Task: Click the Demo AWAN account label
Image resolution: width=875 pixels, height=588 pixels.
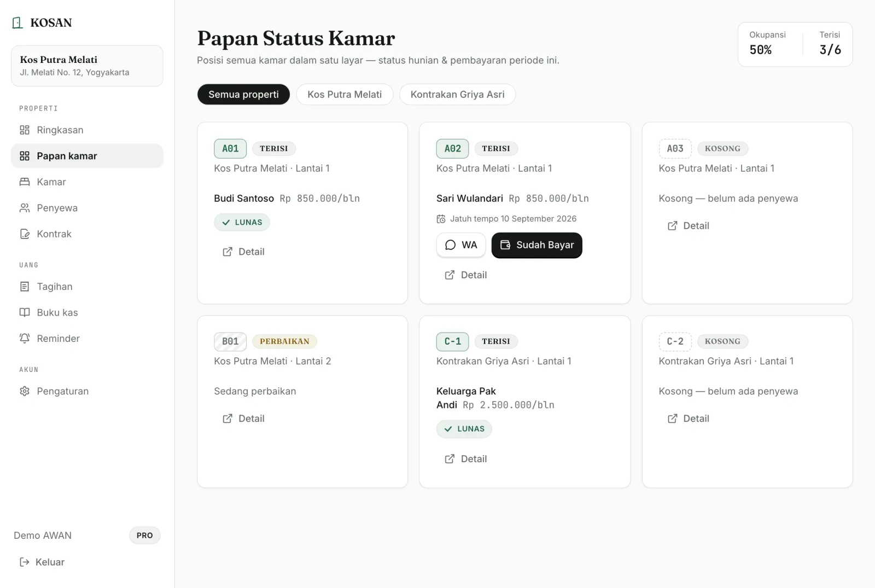Action: pos(43,535)
